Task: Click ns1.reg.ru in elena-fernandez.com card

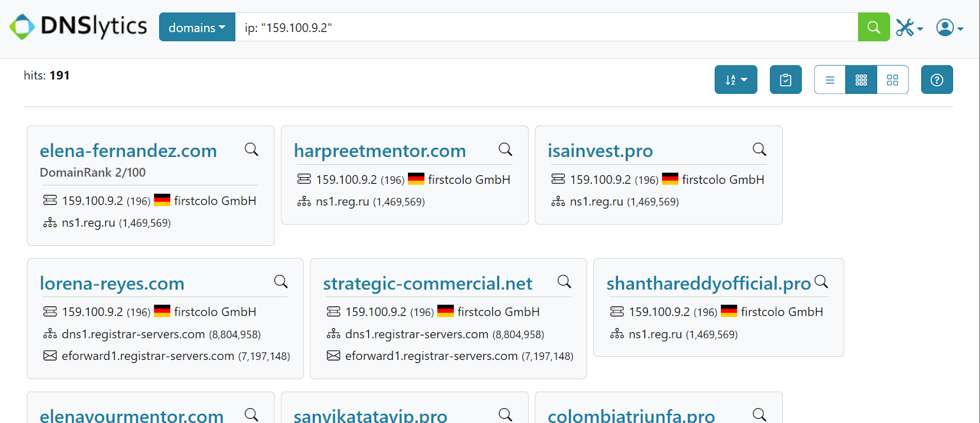Action: pos(88,223)
